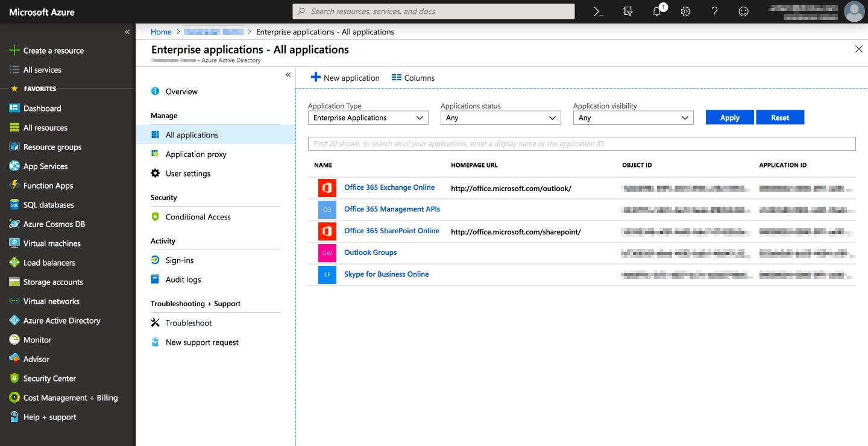Click the Storage accounts icon

click(x=14, y=282)
